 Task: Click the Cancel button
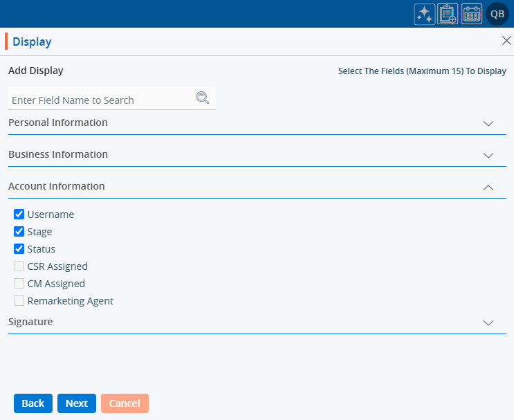tap(125, 403)
